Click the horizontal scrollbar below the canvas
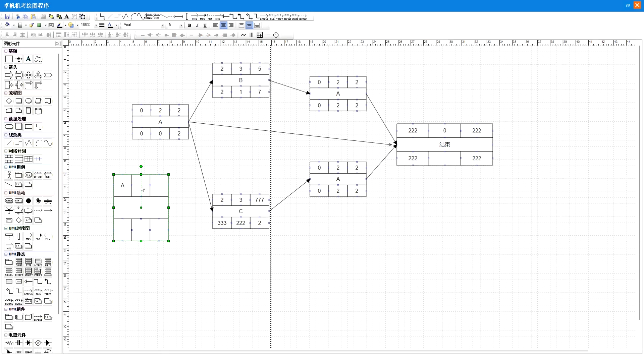Screen dimensions: 644x362 click(x=328, y=351)
